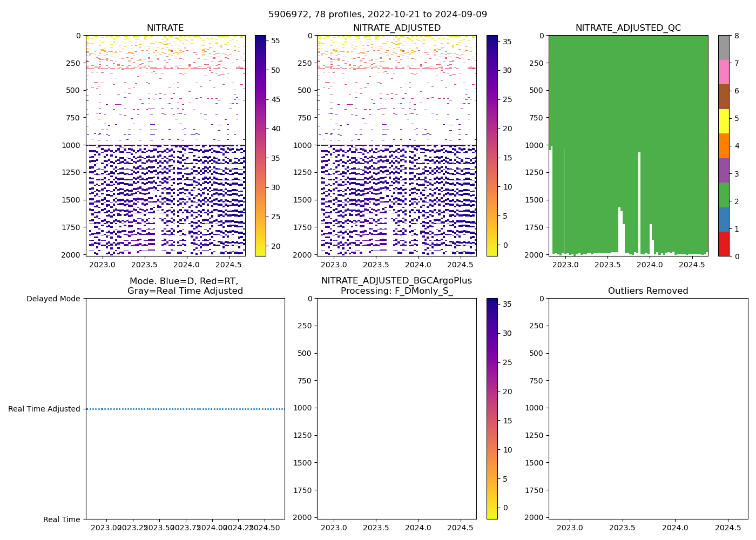Click the colorbar beside the top-left NITRATE plot
Viewport: 756px width, 540px height.
click(260, 146)
